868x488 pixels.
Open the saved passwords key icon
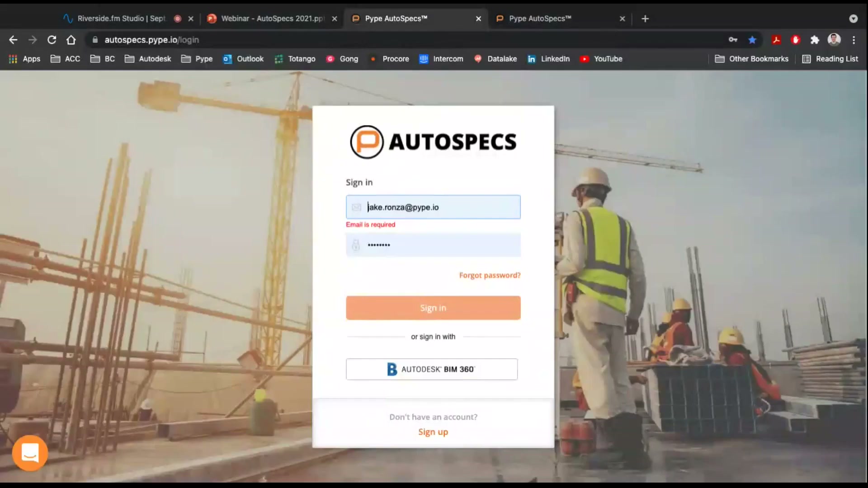click(733, 40)
